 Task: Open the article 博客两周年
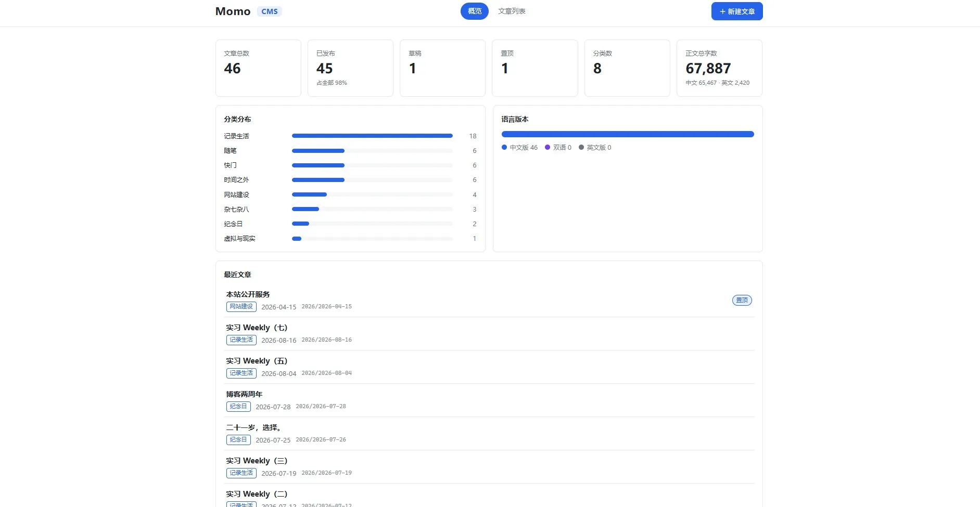244,394
